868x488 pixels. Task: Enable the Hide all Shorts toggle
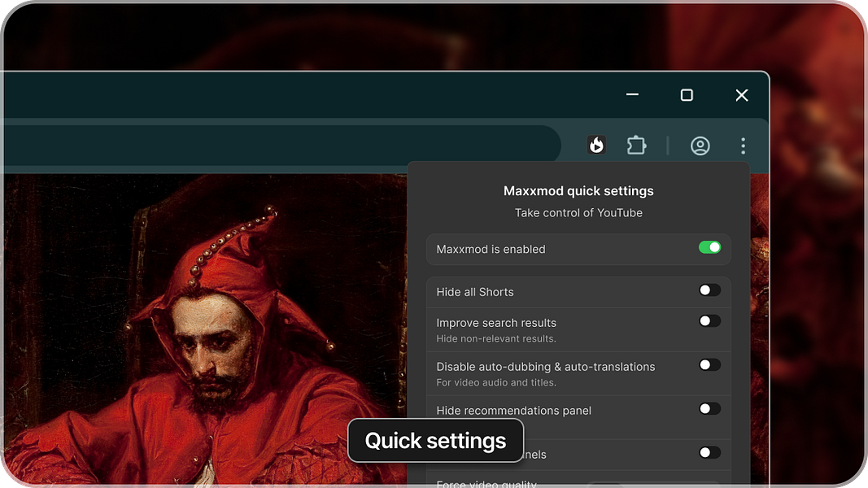point(709,290)
